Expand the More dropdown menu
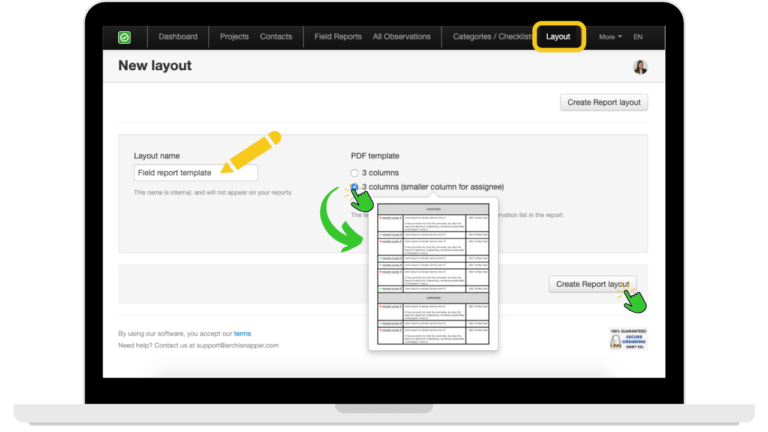This screenshot has width=768, height=432. [610, 37]
